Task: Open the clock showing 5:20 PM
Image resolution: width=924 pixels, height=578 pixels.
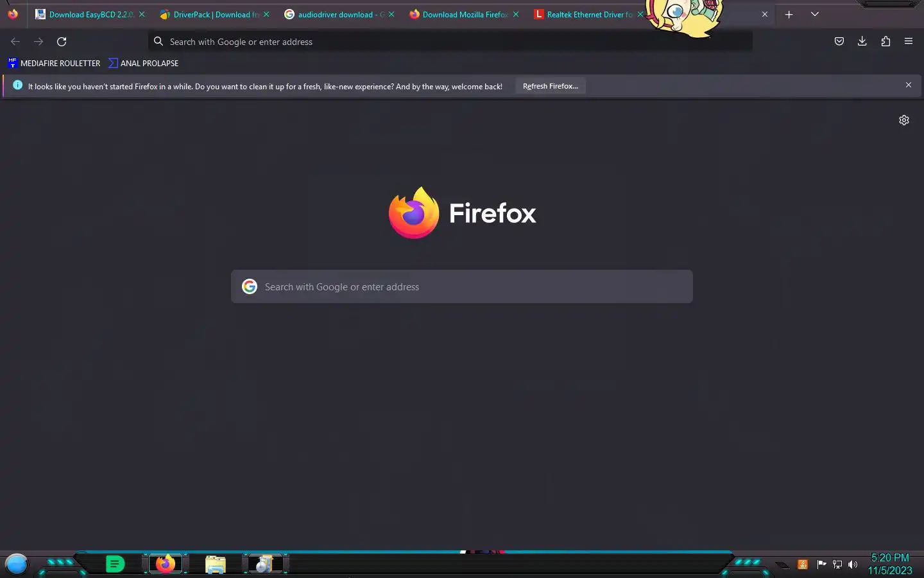Action: (890, 564)
